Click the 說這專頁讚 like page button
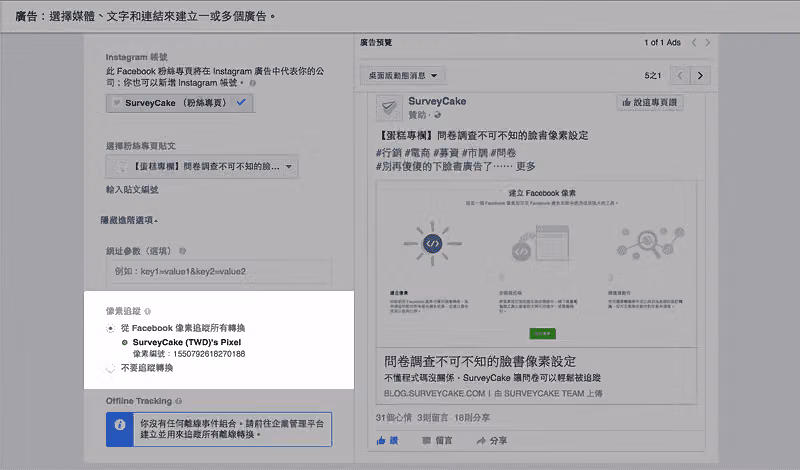800x470 pixels. click(x=649, y=103)
